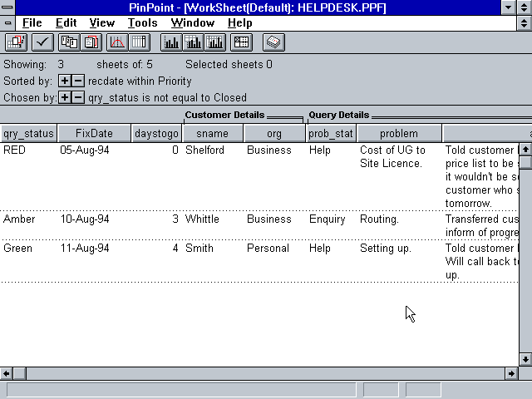Click the checkmark toolbar button
The height and width of the screenshot is (399, 532).
[42, 42]
